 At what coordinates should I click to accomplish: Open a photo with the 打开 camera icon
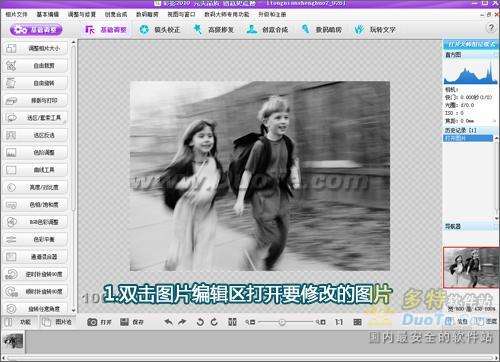pos(99,322)
